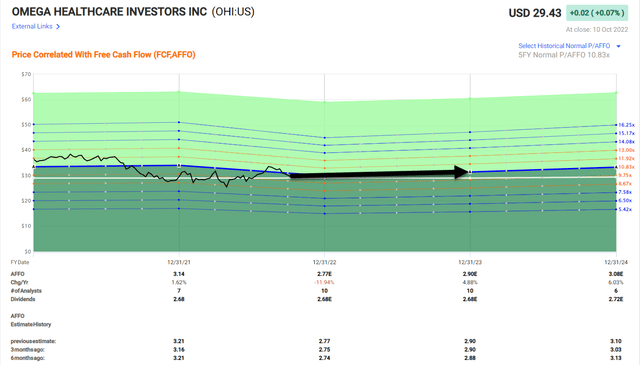Click the analyst count 6 for 2024
This screenshot has height=365, width=640.
(x=616, y=291)
